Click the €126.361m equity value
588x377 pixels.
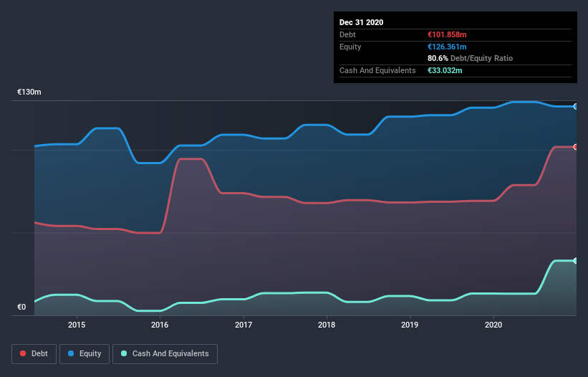(x=447, y=47)
